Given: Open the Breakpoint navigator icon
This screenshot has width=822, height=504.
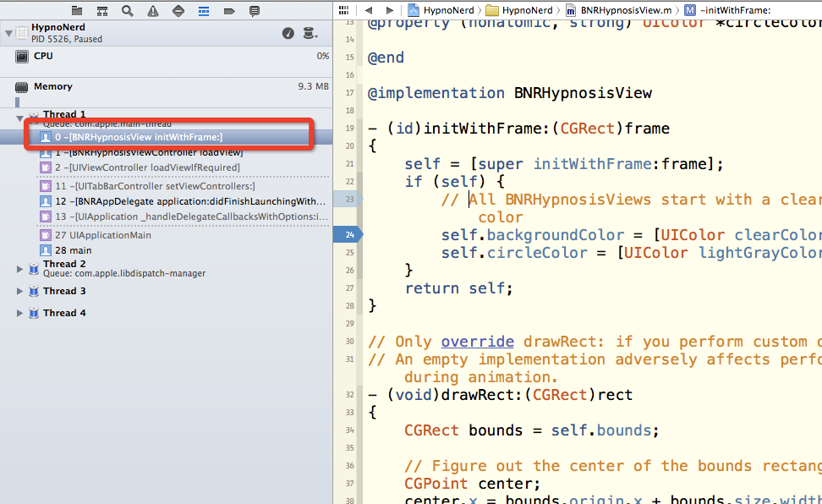Looking at the screenshot, I should click(x=229, y=11).
